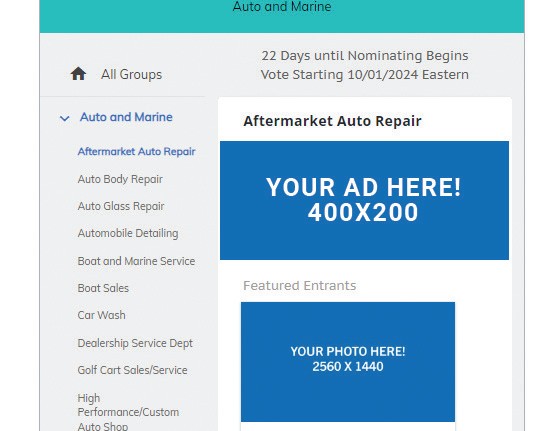Click the Featured Entrants label
This screenshot has height=431, width=555.
[299, 286]
